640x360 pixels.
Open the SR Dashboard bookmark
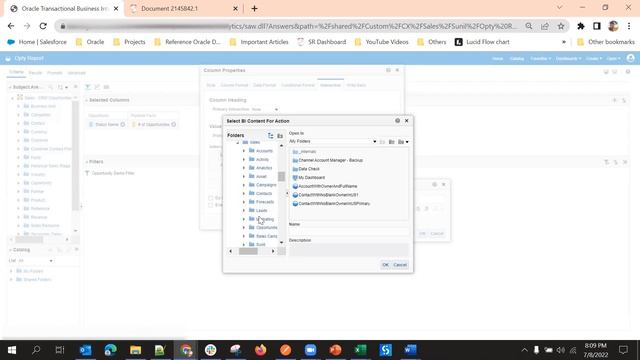(322, 42)
